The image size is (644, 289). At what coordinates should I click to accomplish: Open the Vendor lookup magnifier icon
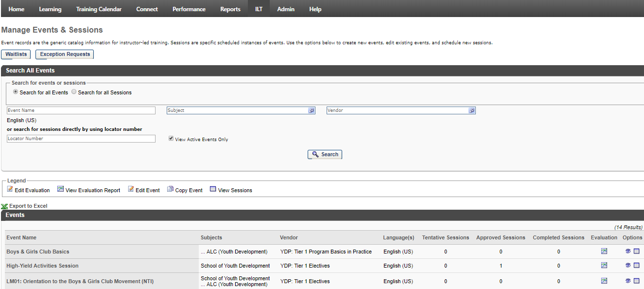(x=471, y=110)
